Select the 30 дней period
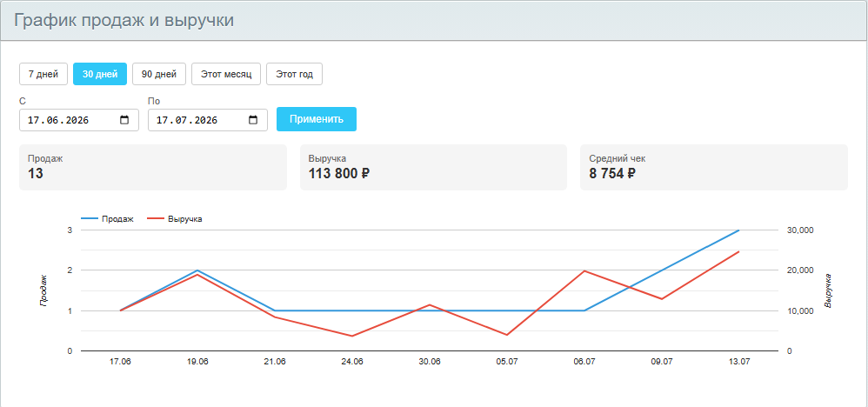The image size is (868, 407). click(x=100, y=74)
